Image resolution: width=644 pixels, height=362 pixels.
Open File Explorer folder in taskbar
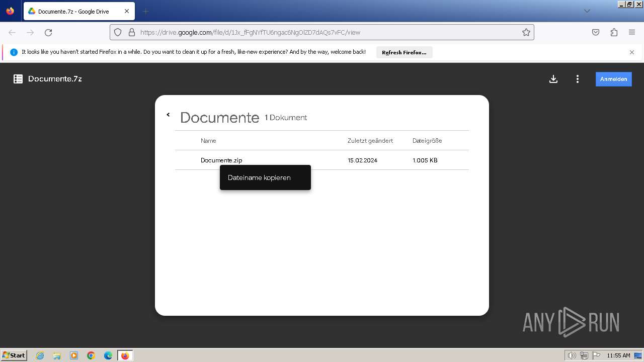(x=57, y=355)
